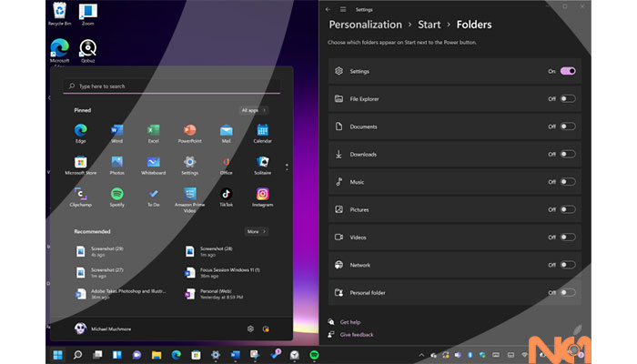Image resolution: width=637 pixels, height=364 pixels.
Task: Open Spotify from the taskbar
Action: 314,355
